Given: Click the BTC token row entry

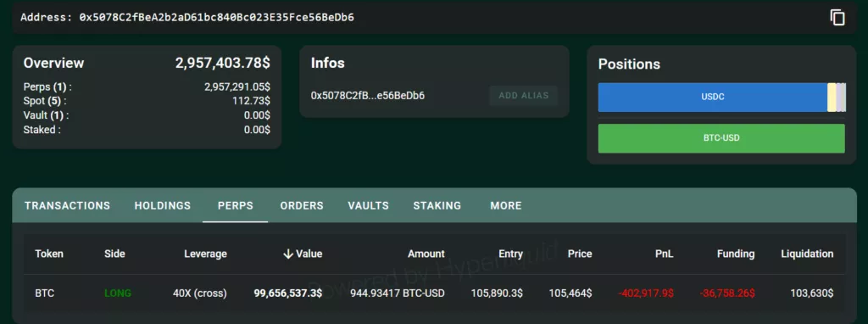Looking at the screenshot, I should coord(45,293).
